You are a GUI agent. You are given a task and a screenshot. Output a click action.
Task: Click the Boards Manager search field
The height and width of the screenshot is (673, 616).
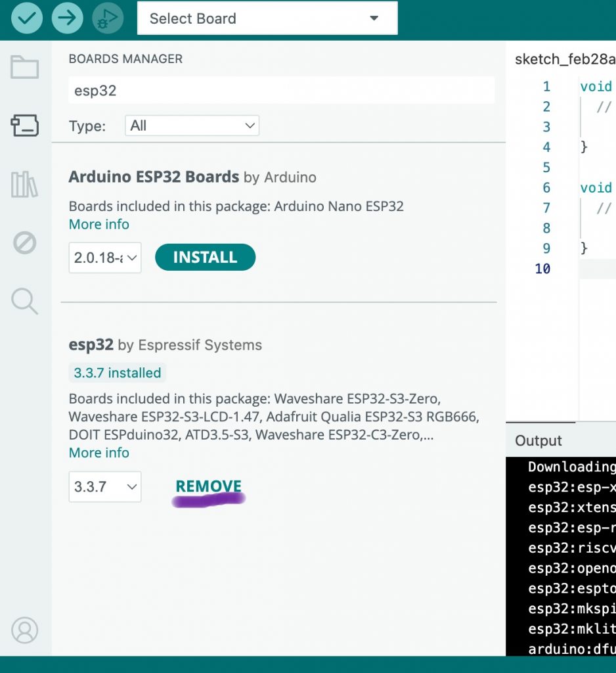pyautogui.click(x=281, y=91)
